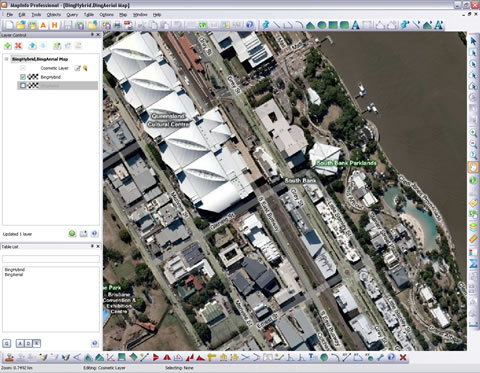Toggle Cosmetic Layer visibility checkbox

click(23, 68)
